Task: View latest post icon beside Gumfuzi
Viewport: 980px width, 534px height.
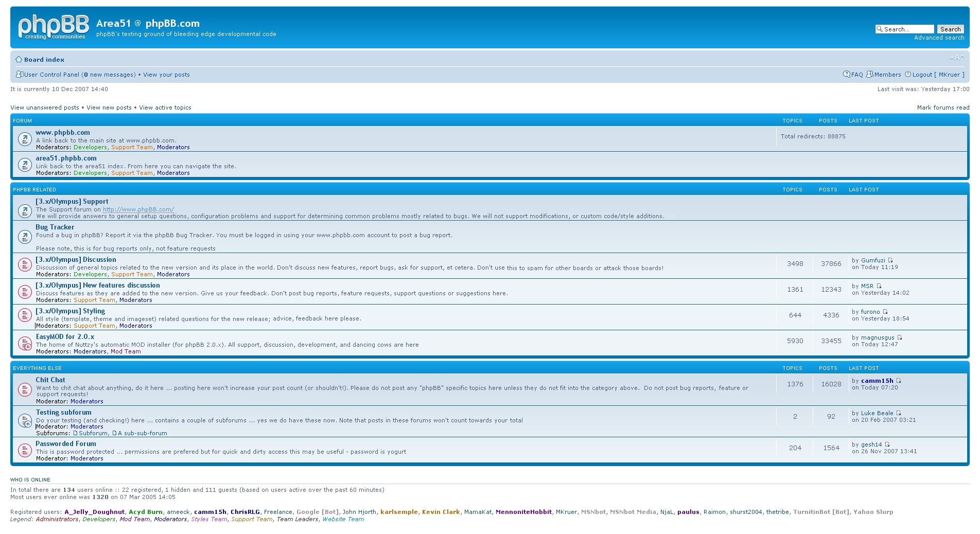Action: [x=890, y=260]
